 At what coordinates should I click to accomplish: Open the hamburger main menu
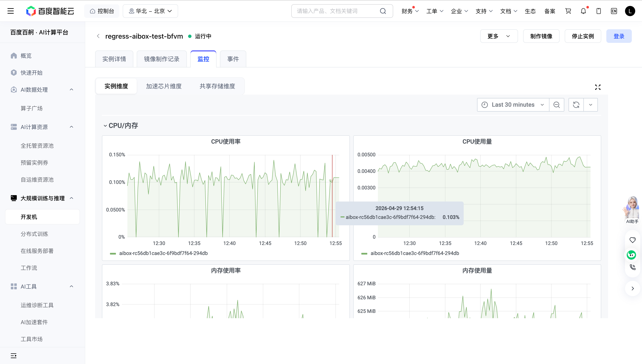[10, 11]
